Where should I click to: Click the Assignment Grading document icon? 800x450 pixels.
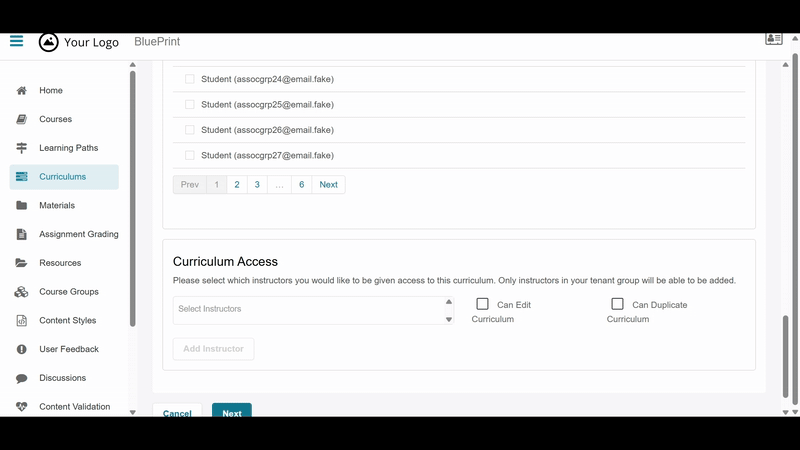[21, 235]
